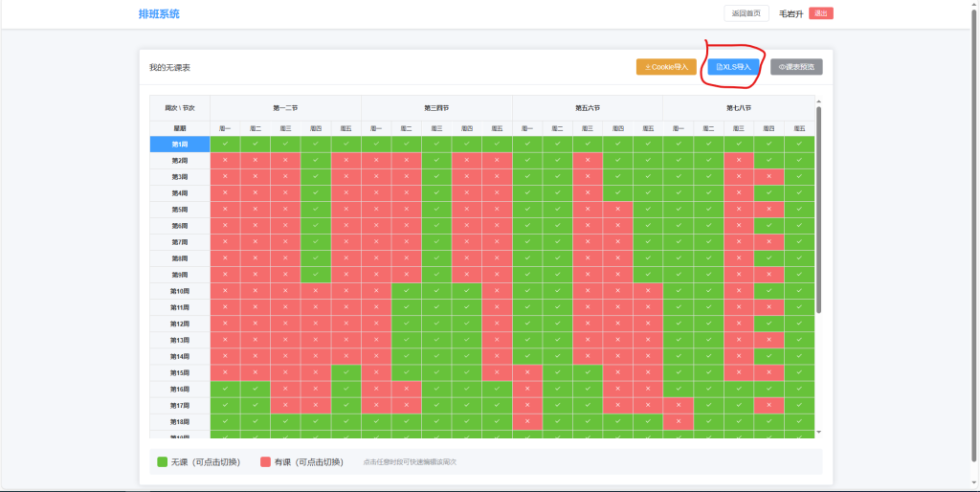Click the check mark for 第2周 周四 第一二节
This screenshot has height=492, width=980.
[x=316, y=160]
